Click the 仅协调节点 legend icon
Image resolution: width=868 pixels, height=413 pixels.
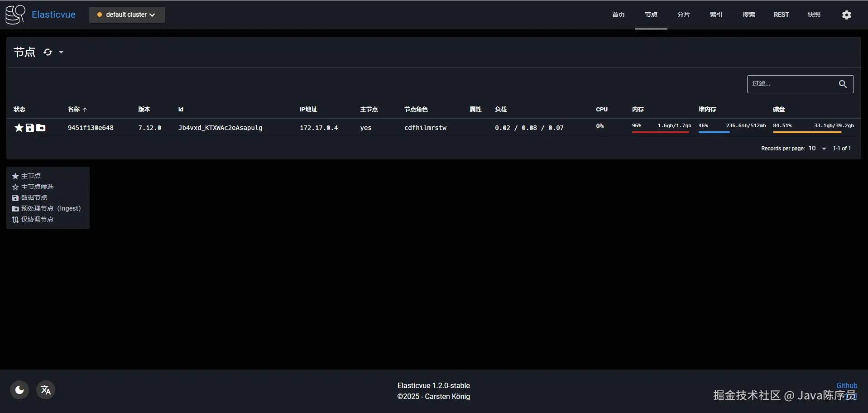point(15,220)
